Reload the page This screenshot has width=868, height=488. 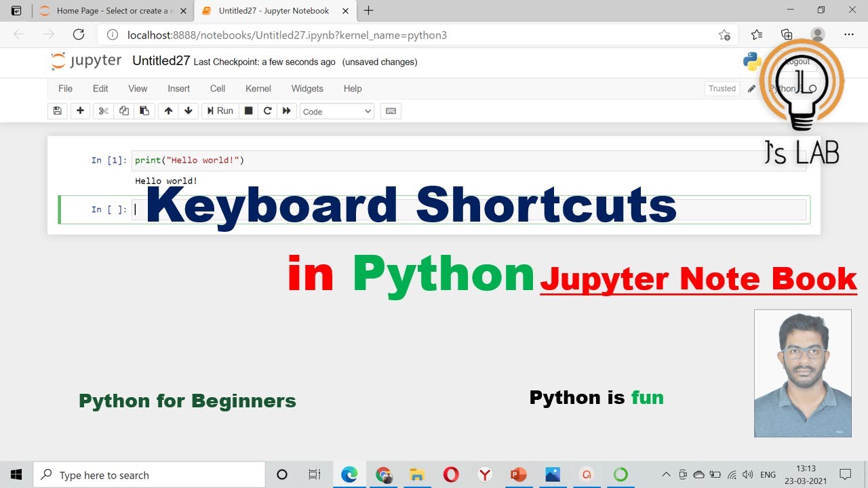pos(79,35)
